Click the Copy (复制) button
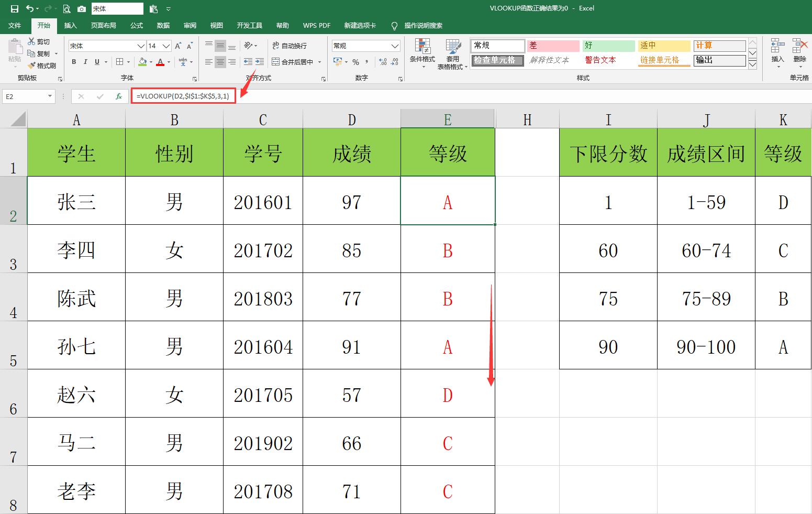 39,53
